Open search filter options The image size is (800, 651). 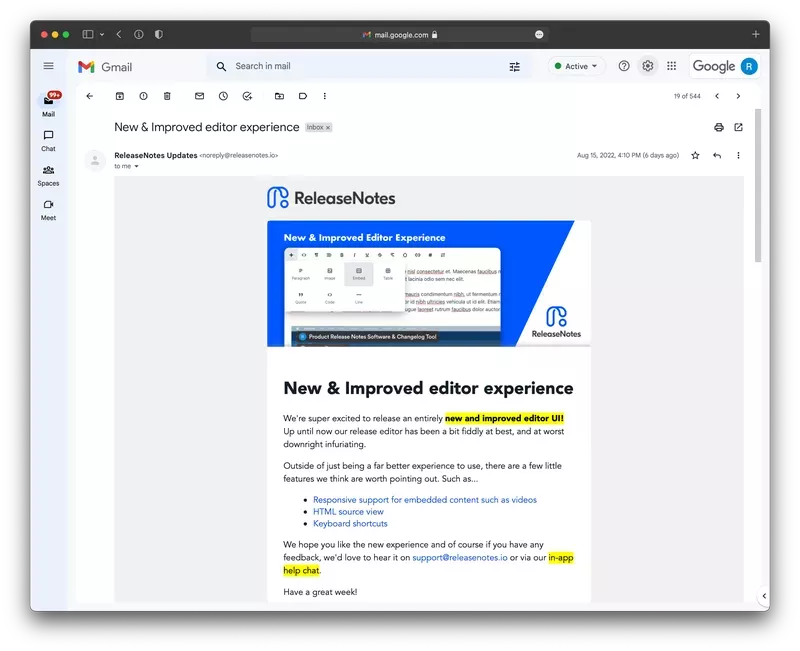click(514, 66)
